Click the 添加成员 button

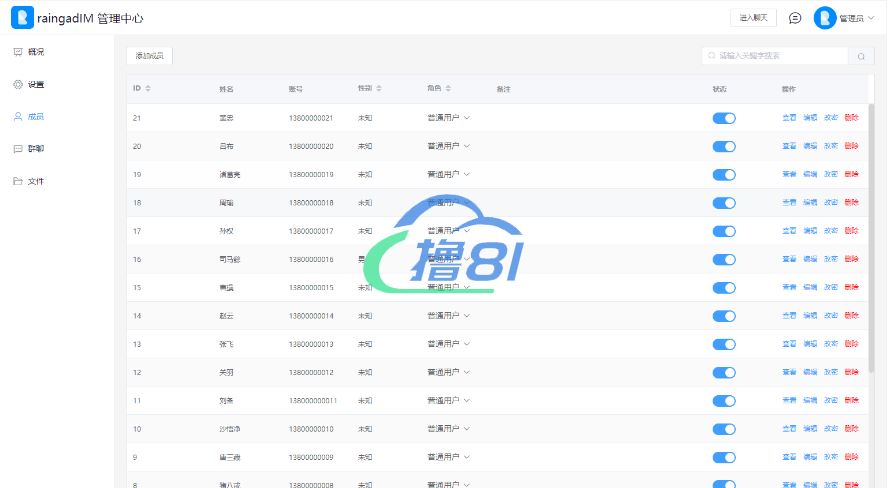[150, 56]
